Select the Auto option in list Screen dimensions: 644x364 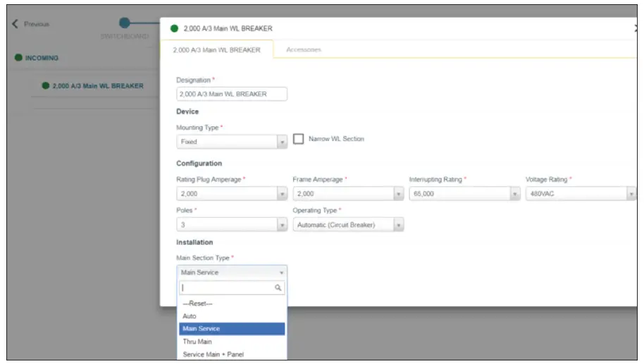tap(190, 316)
